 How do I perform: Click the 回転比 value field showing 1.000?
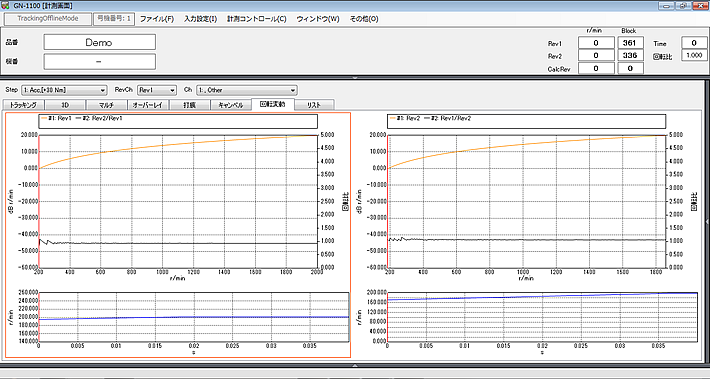[693, 55]
